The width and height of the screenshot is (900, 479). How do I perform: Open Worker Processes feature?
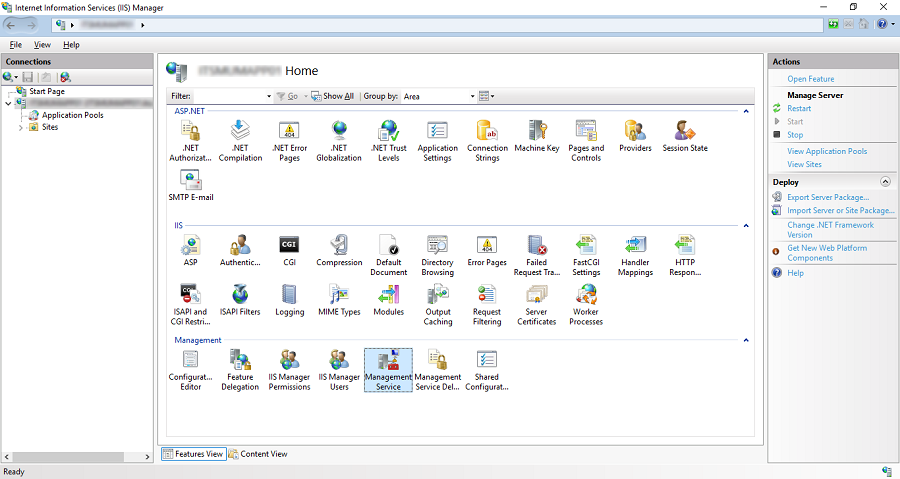pos(586,305)
